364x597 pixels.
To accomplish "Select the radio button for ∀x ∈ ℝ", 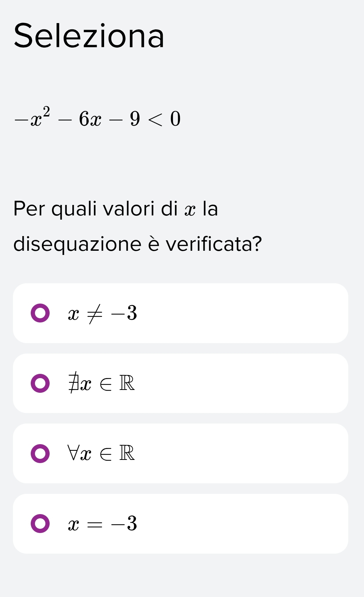I will (40, 454).
